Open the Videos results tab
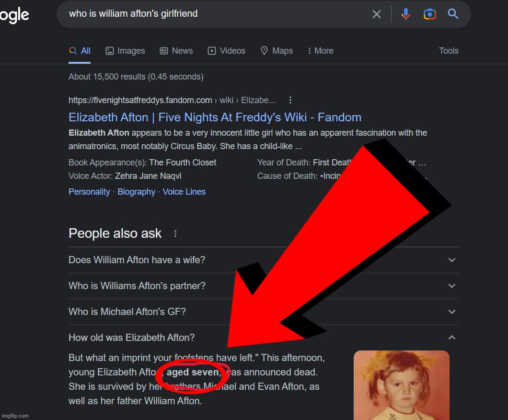This screenshot has width=508, height=420. 226,51
